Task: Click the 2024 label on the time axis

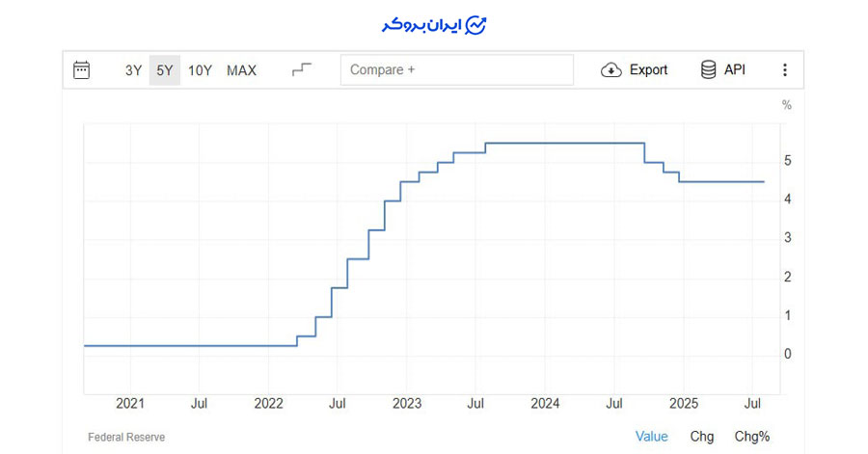Action: [545, 402]
